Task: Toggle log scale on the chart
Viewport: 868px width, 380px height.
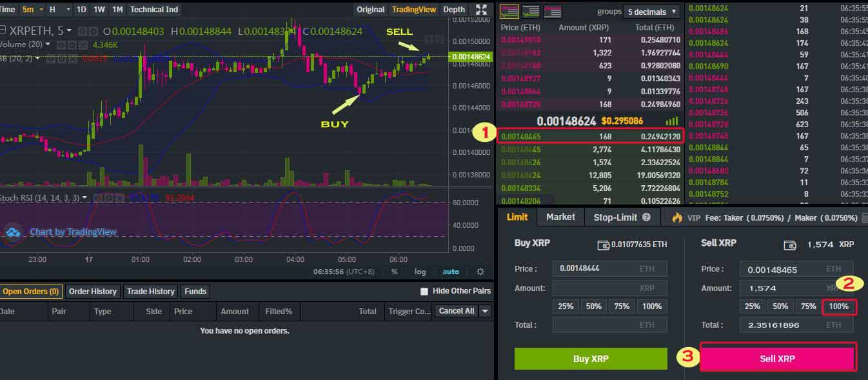Action: coord(420,272)
